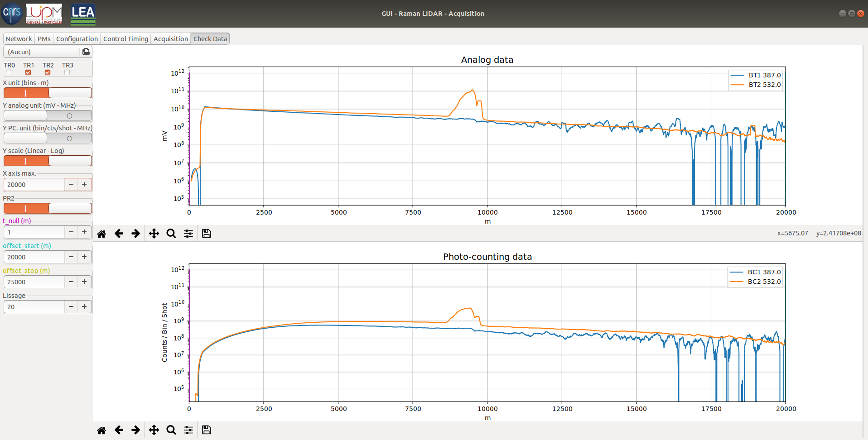Check the TR3 checkbox
The width and height of the screenshot is (868, 440).
click(x=67, y=72)
